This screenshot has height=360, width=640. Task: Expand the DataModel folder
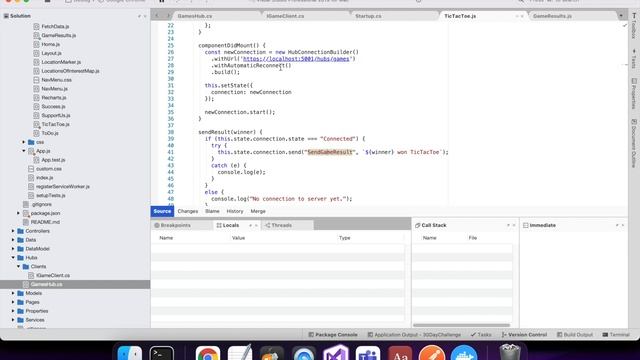tap(13, 249)
